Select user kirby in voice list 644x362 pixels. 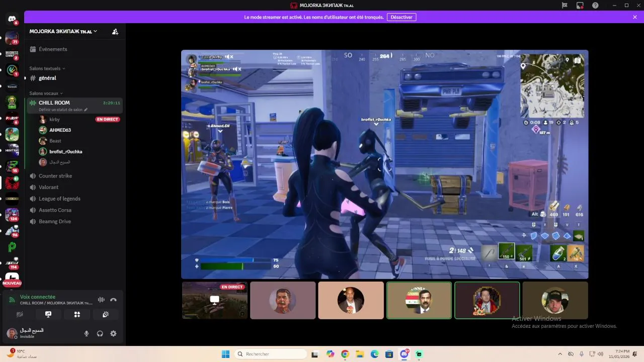(x=54, y=120)
